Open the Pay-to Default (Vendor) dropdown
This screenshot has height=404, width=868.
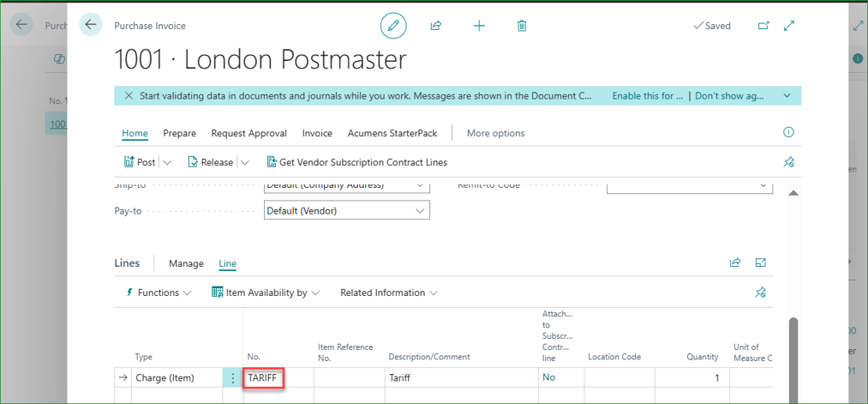[x=346, y=211]
